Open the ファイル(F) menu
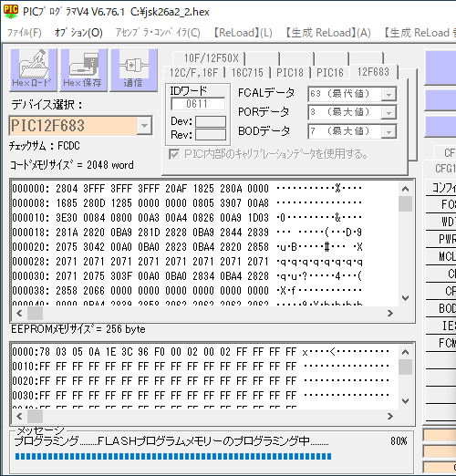456x476 pixels. [25, 32]
